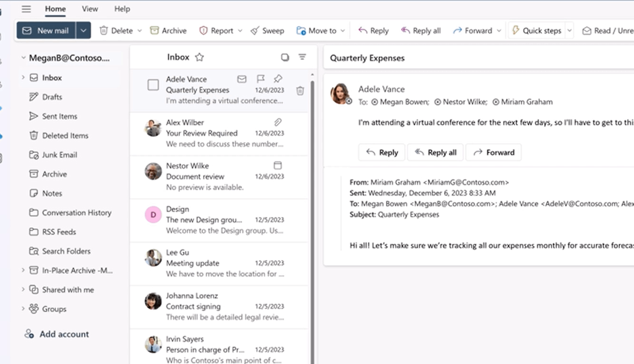This screenshot has height=364, width=634.
Task: Click Add account link
Action: (x=57, y=334)
